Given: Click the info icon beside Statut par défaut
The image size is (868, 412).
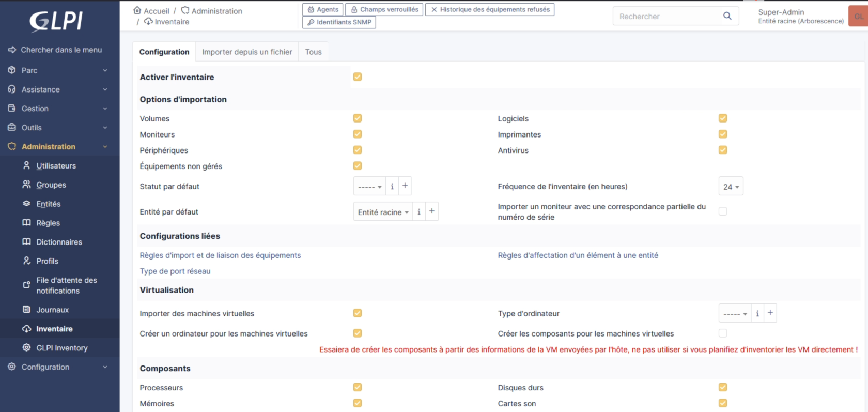Looking at the screenshot, I should coord(392,186).
